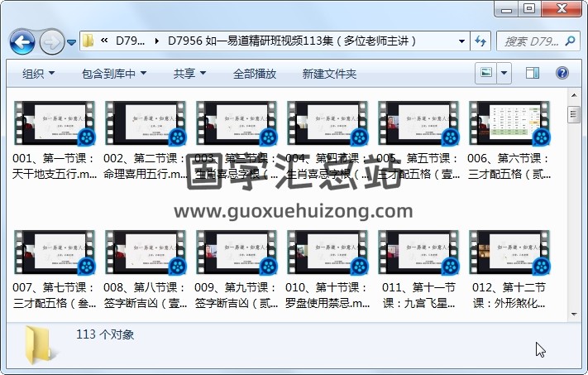The image size is (588, 375).
Task: Click the Back navigation arrow
Action: point(22,41)
